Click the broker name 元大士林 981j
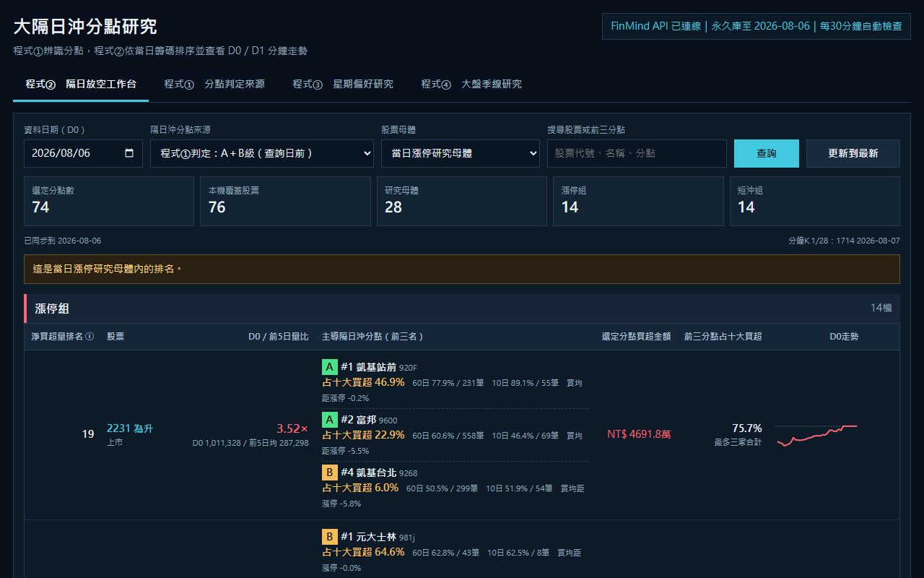Screen dimensions: 924x578 click(x=378, y=537)
